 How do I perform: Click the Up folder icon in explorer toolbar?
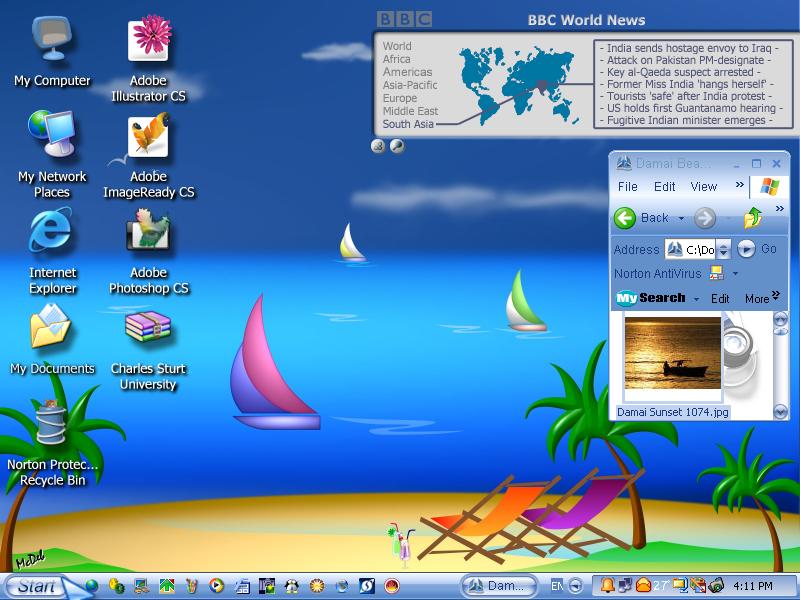753,218
